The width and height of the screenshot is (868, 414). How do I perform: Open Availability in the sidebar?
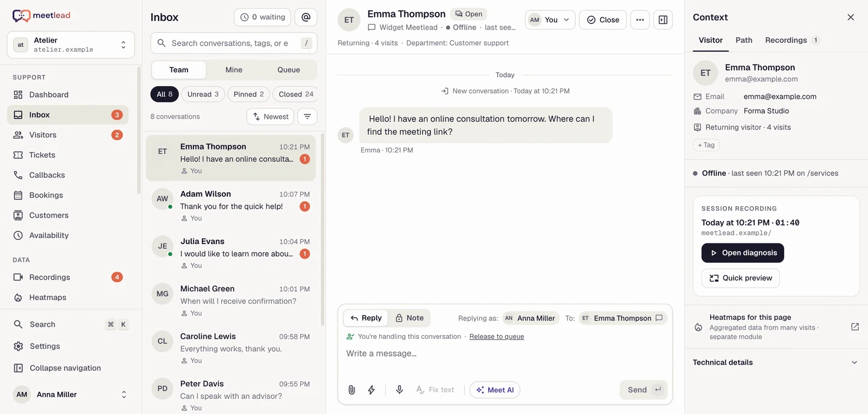tap(68, 235)
